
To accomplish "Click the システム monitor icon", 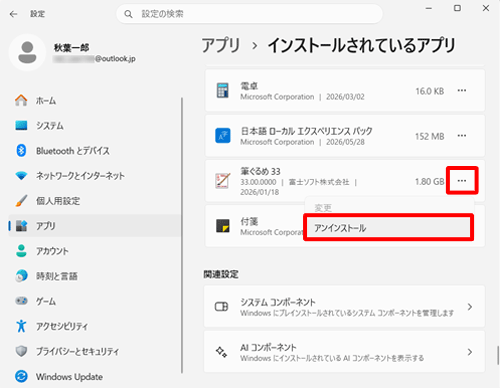I will click(21, 125).
